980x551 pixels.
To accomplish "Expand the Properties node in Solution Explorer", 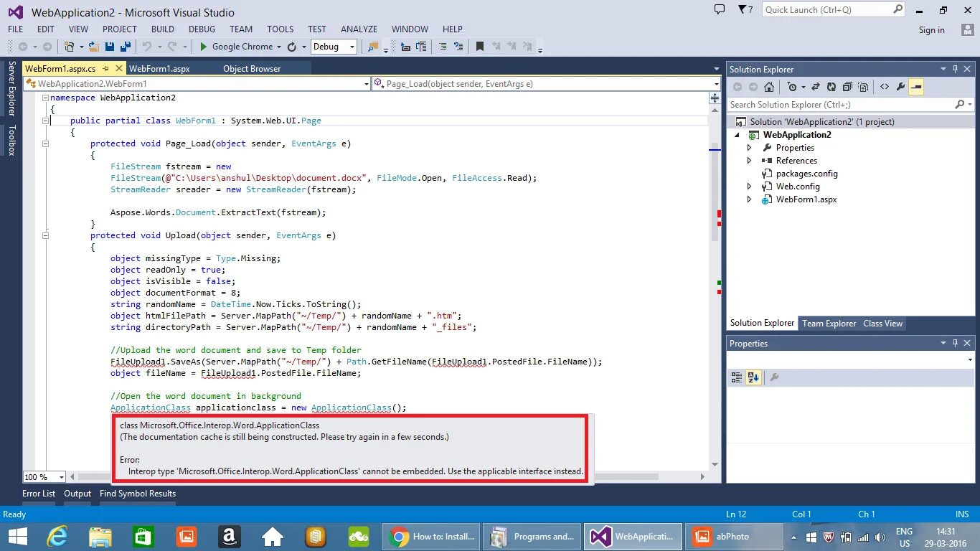I will (750, 148).
